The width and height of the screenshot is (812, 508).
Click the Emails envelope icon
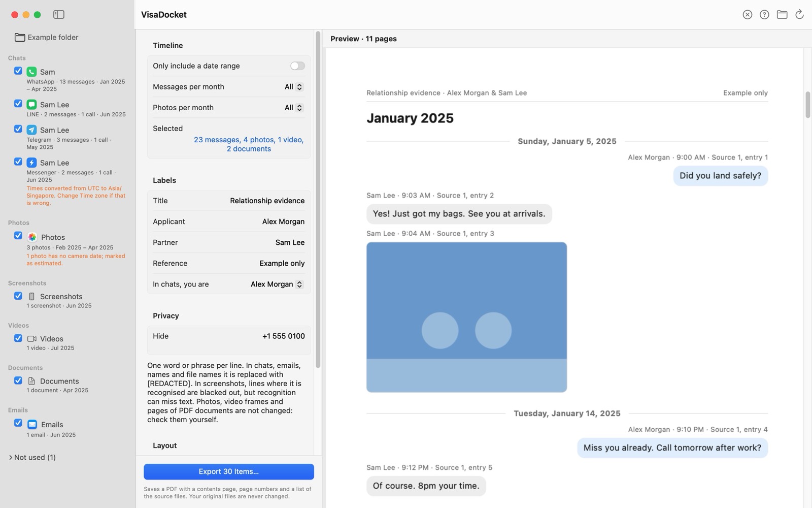(32, 425)
